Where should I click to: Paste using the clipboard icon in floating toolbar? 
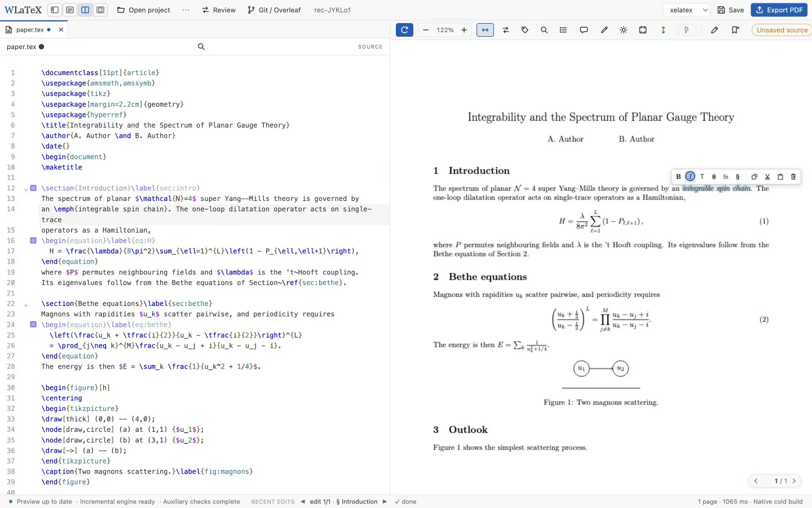click(780, 177)
